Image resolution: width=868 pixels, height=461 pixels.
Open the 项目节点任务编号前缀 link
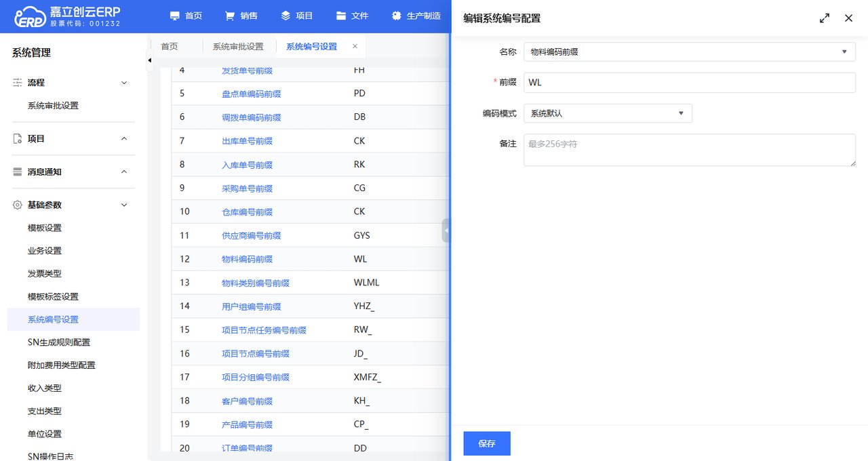[x=264, y=330]
